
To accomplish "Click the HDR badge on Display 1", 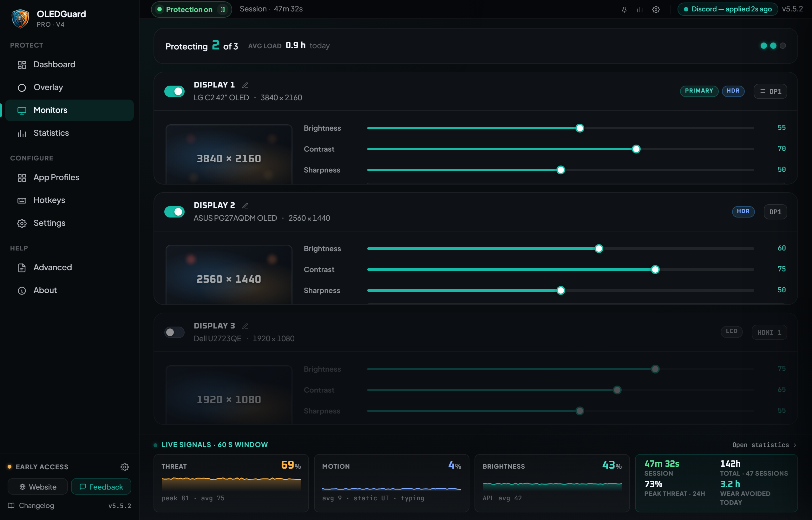I will tap(733, 91).
